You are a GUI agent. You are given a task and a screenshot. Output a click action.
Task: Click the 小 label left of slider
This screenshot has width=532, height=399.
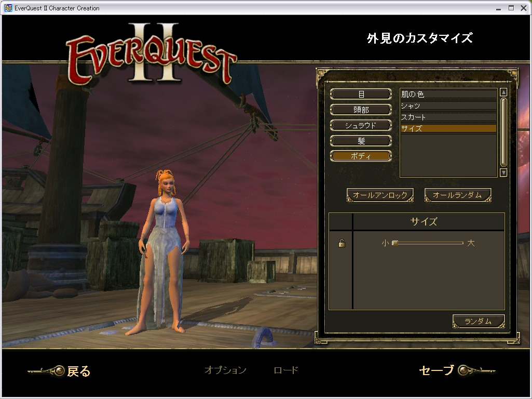[x=385, y=243]
